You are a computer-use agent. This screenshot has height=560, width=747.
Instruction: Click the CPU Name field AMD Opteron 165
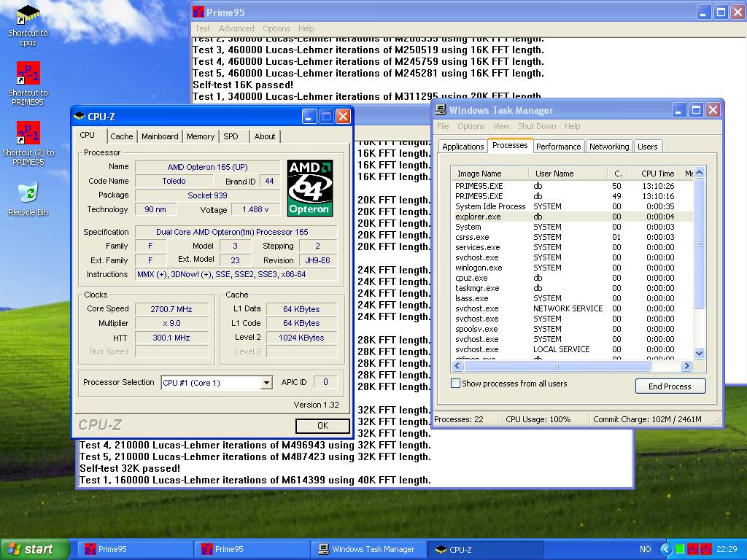click(208, 167)
